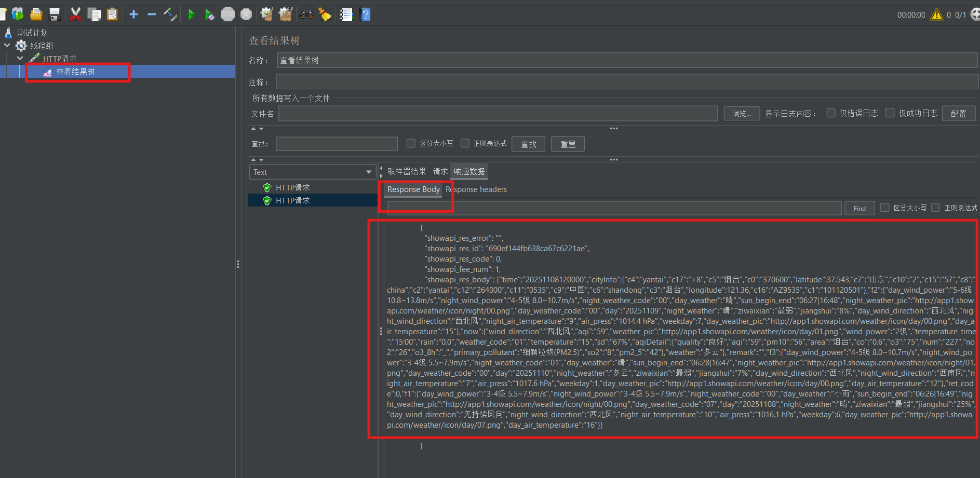The image size is (980, 478).
Task: Open the Templates toolbar icon
Action: click(18, 14)
